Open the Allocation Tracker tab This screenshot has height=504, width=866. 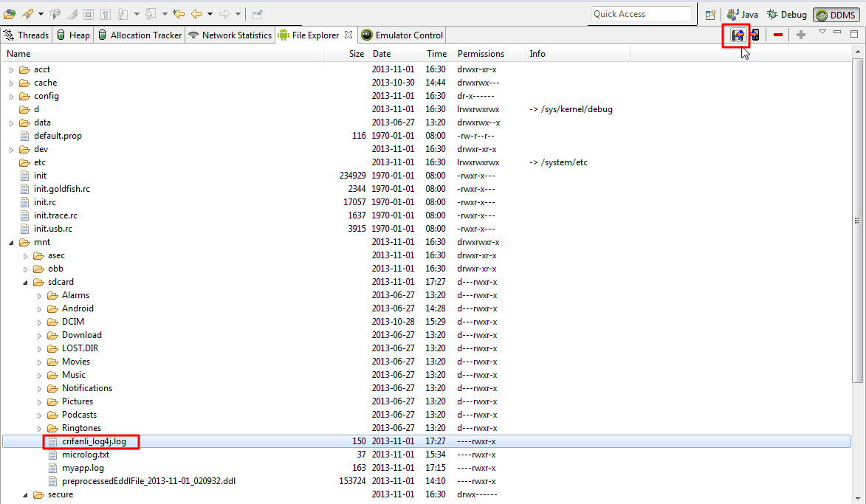pos(140,35)
